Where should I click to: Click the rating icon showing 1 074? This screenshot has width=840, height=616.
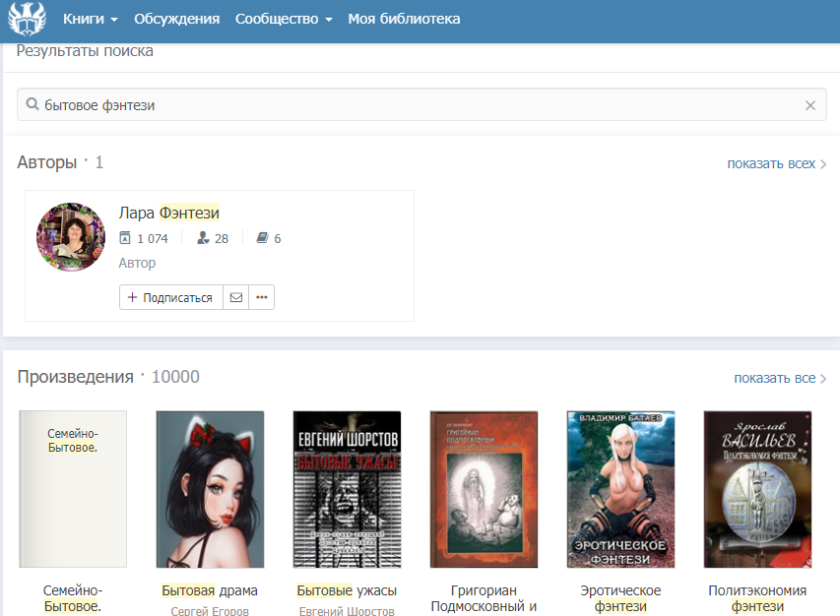pyautogui.click(x=125, y=238)
